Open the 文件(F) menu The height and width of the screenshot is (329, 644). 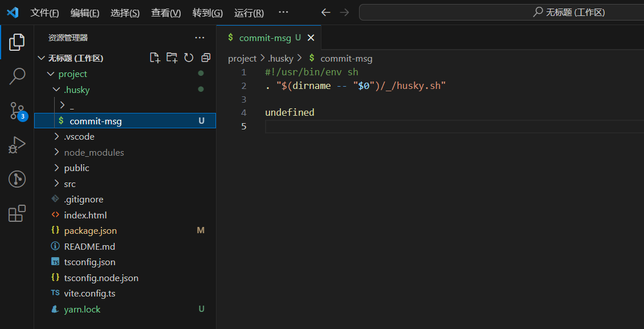[x=45, y=13]
